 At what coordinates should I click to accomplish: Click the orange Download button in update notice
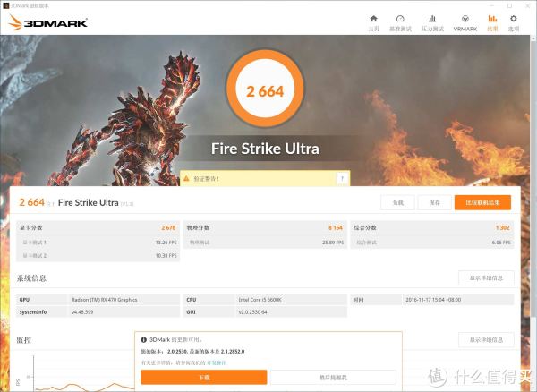click(x=204, y=378)
